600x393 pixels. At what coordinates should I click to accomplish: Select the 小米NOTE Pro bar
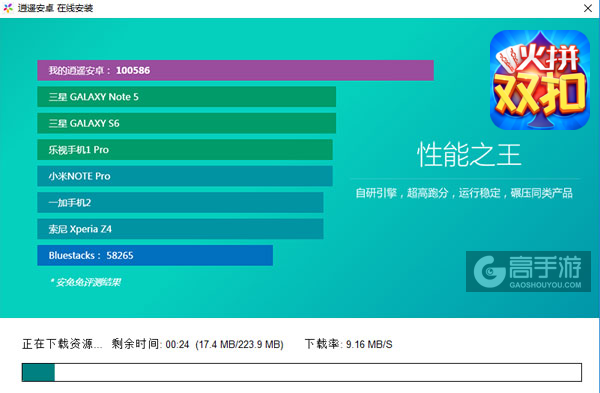(x=185, y=176)
